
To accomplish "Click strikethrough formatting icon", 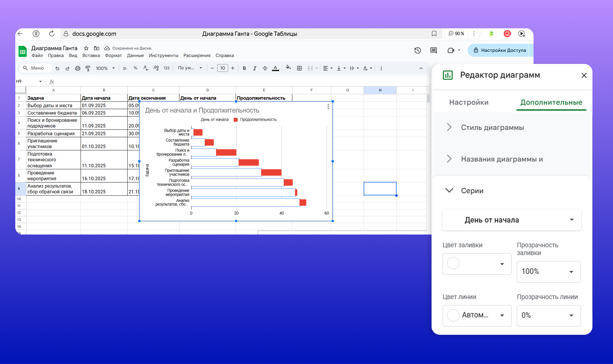I will [265, 68].
